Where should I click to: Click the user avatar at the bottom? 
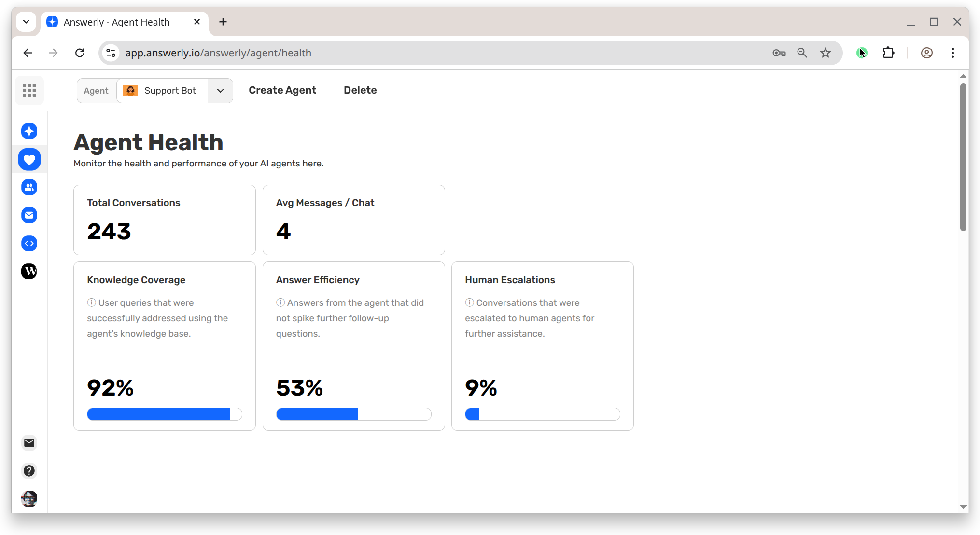pos(29,498)
